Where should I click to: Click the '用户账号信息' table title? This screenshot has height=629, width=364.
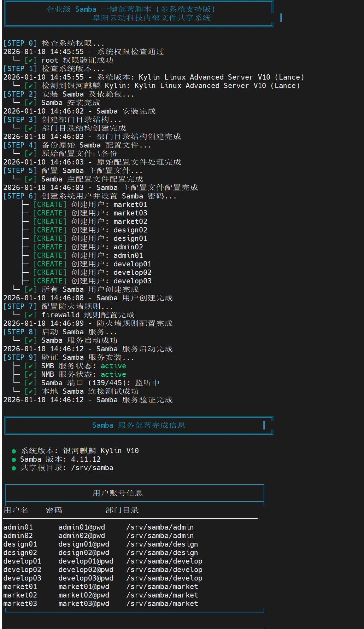(x=118, y=493)
